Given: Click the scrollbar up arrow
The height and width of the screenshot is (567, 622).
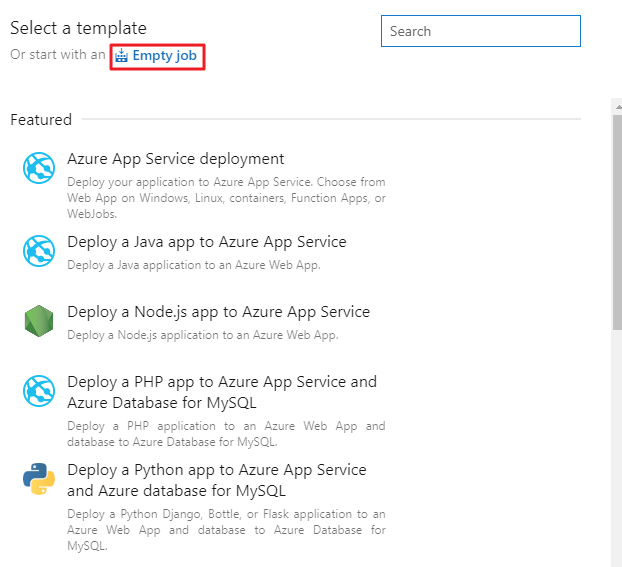Looking at the screenshot, I should (x=618, y=107).
